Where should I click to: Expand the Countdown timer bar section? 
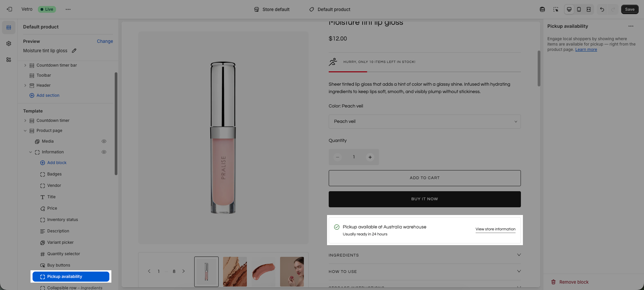(x=25, y=65)
